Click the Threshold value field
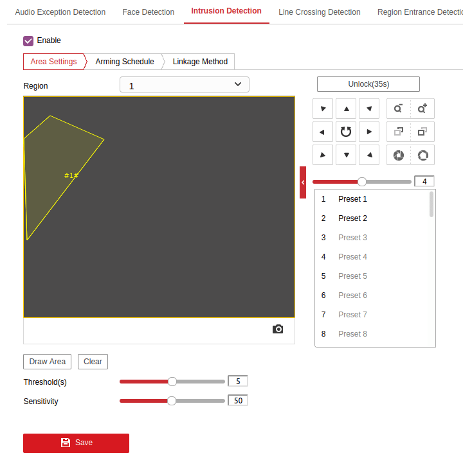 (x=238, y=382)
